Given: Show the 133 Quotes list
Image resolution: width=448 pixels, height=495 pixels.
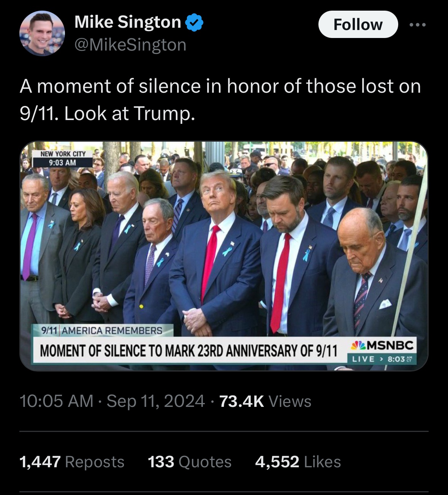Looking at the screenshot, I should [190, 462].
